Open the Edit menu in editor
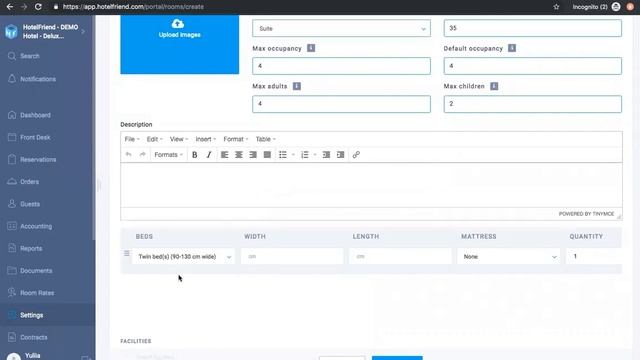This screenshot has width=640, height=360. (154, 139)
